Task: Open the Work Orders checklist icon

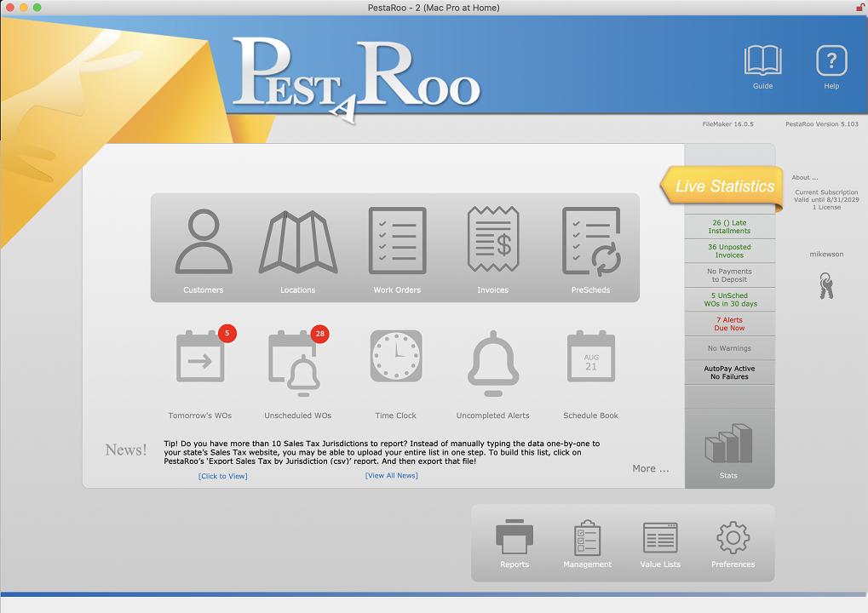Action: point(398,241)
